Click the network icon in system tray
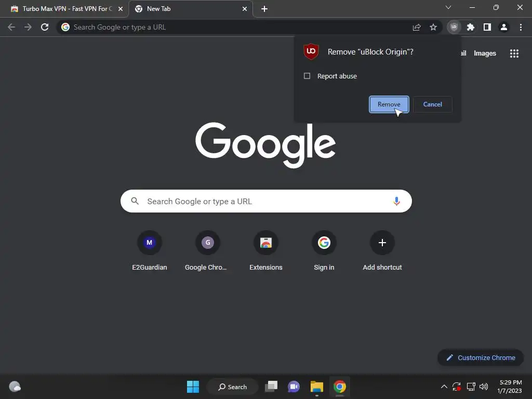532x399 pixels. point(471,387)
